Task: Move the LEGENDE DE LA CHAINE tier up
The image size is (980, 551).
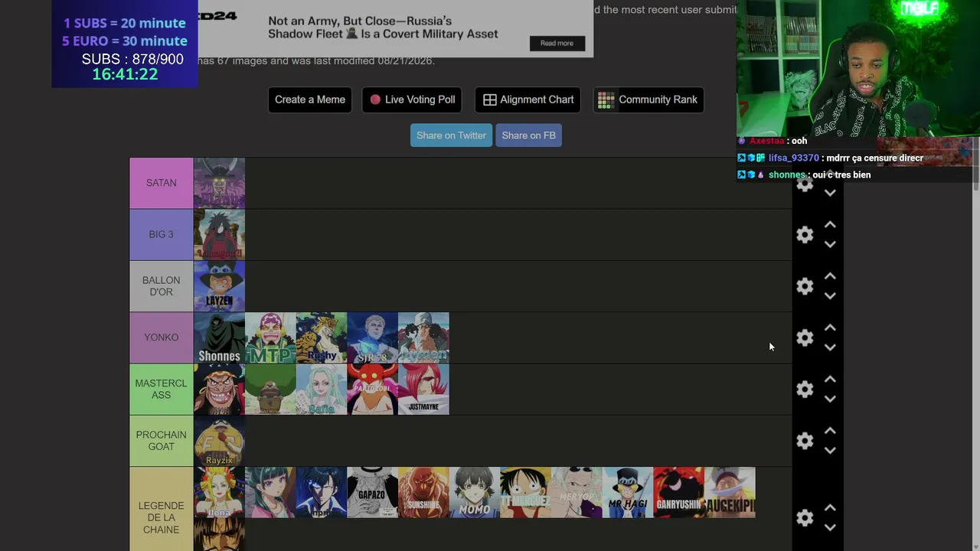Action: click(830, 508)
